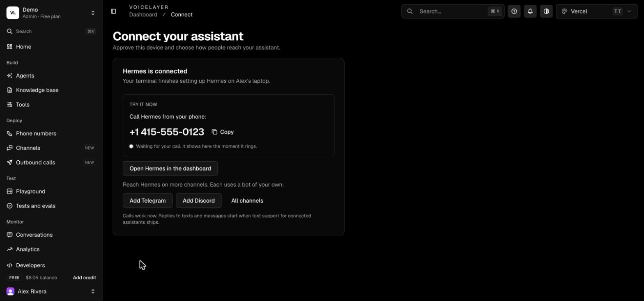Open the notifications bell
644x301 pixels.
point(530,11)
